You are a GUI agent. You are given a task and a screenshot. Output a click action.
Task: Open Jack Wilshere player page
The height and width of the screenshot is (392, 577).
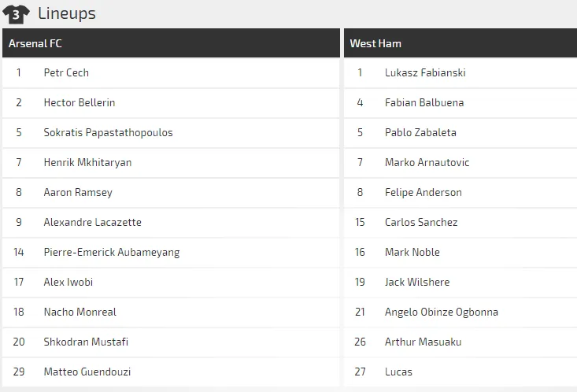click(x=417, y=282)
